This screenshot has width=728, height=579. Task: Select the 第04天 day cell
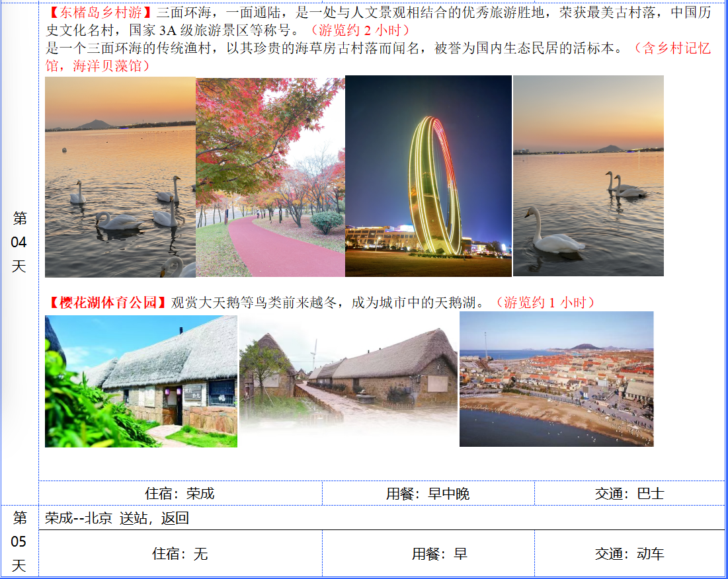[x=20, y=243]
